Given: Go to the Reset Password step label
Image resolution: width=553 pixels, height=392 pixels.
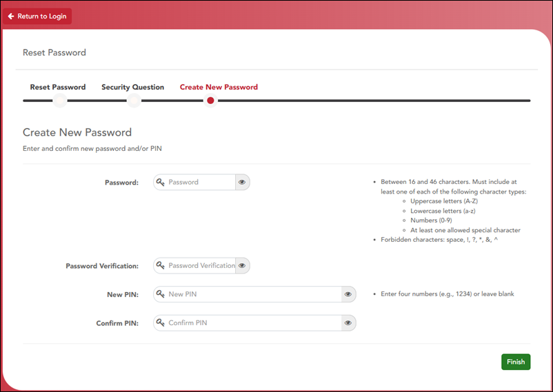Looking at the screenshot, I should [x=58, y=87].
